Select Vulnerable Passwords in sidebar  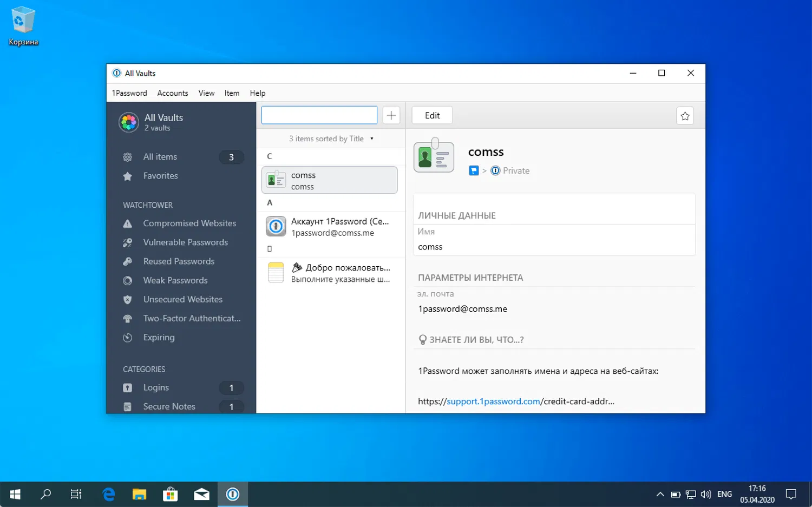click(x=185, y=242)
